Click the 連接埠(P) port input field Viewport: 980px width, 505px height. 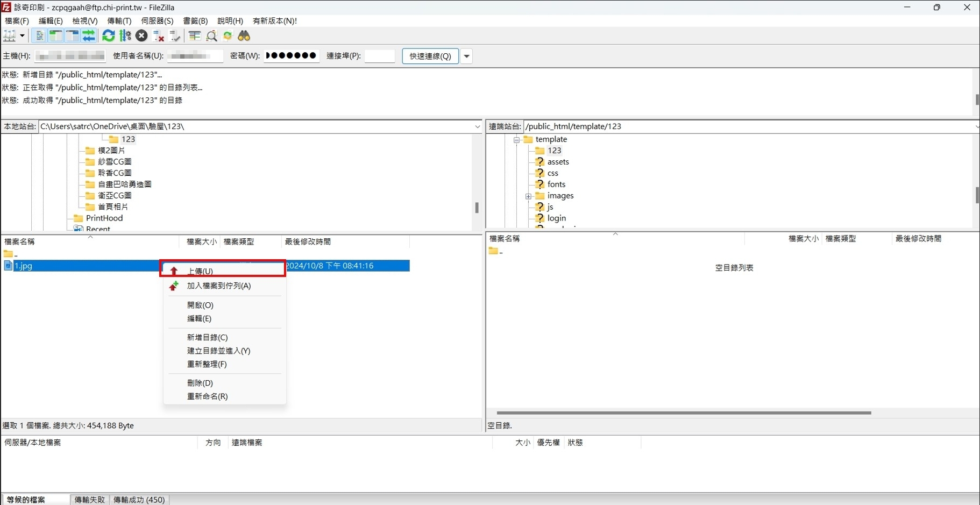pos(380,56)
